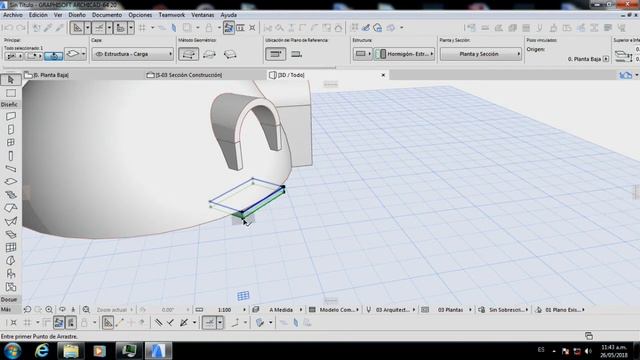
Task: Click the Windows Start button
Action: click(x=12, y=351)
